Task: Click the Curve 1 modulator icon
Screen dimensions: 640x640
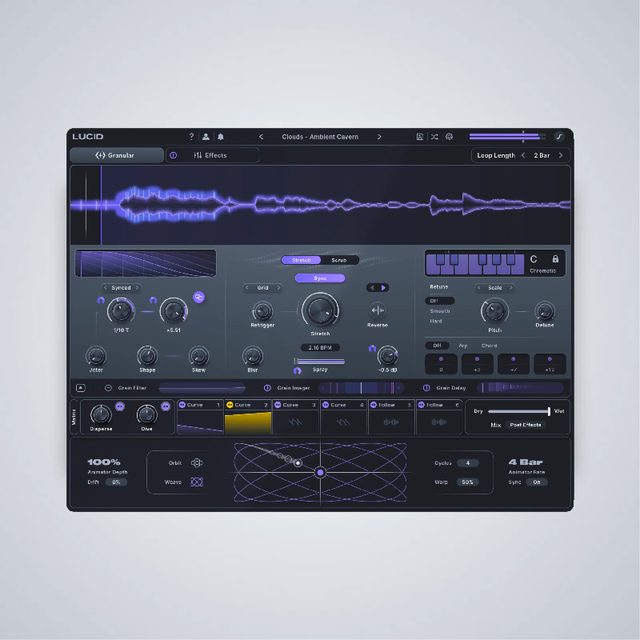Action: click(x=182, y=405)
